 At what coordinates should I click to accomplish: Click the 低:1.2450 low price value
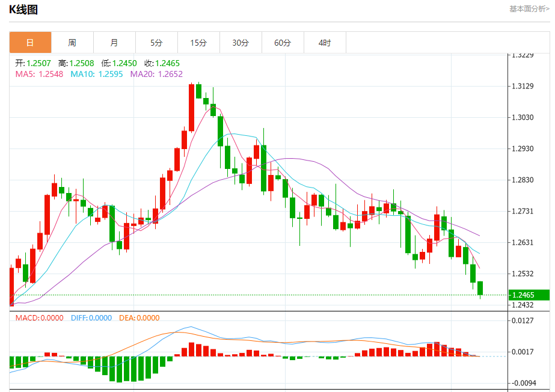(x=119, y=63)
